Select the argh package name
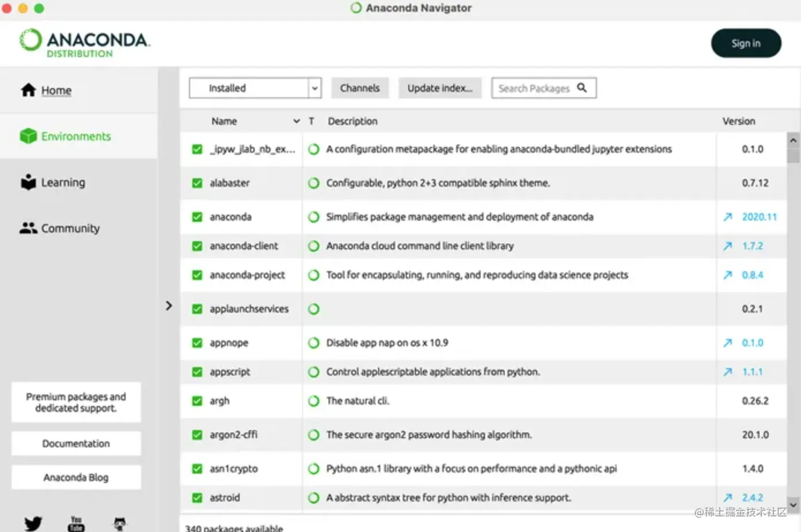 (x=220, y=401)
